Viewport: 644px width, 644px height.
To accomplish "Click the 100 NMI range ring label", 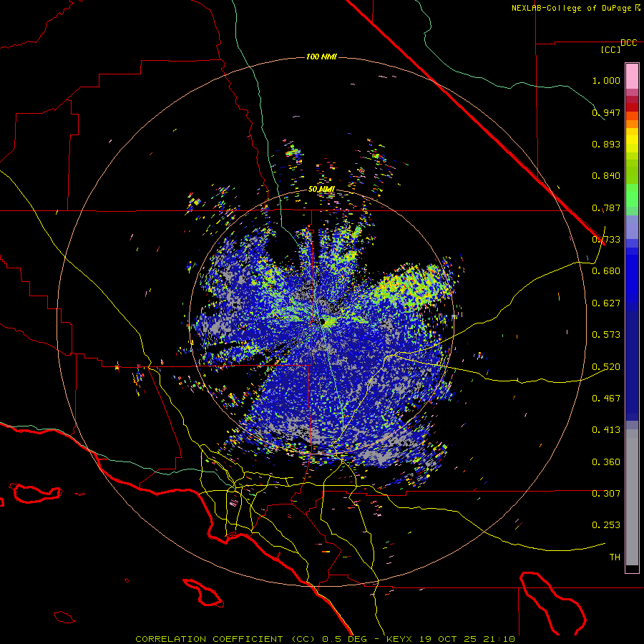I will coord(321,57).
